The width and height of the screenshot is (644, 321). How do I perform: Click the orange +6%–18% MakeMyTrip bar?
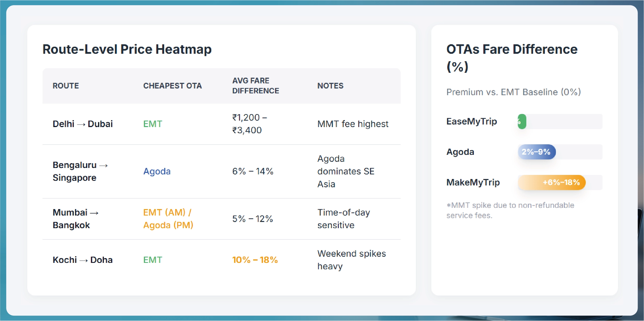tap(552, 182)
